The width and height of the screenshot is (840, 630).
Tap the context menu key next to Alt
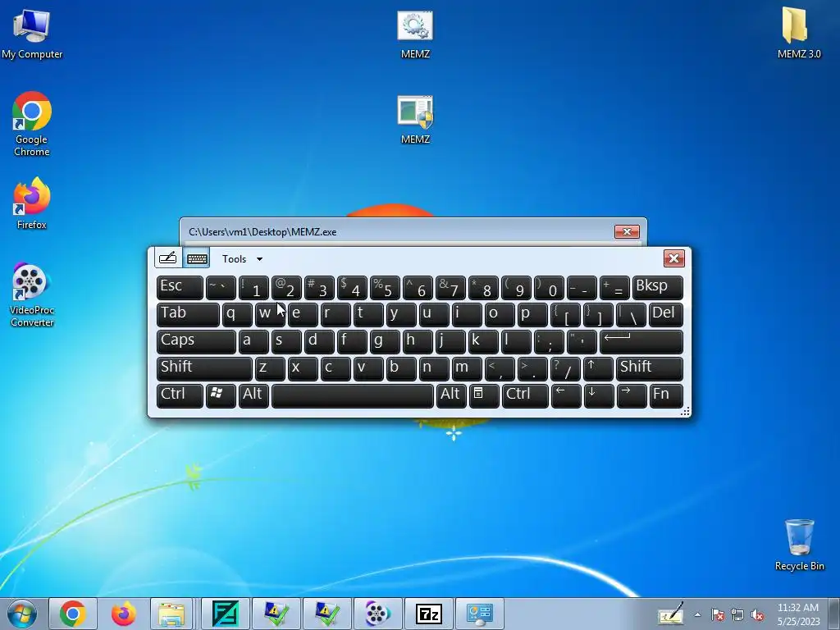[484, 396]
